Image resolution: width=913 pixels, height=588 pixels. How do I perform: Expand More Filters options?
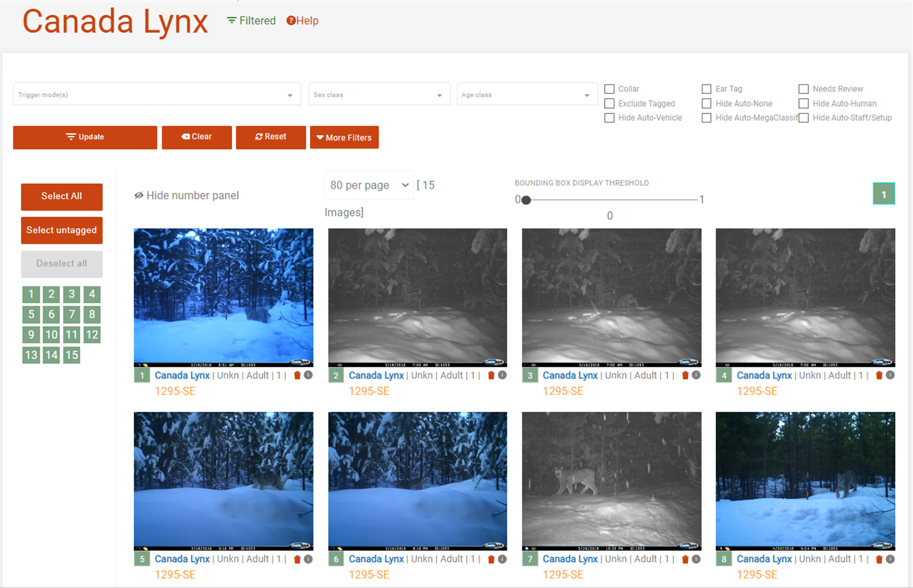coord(344,138)
